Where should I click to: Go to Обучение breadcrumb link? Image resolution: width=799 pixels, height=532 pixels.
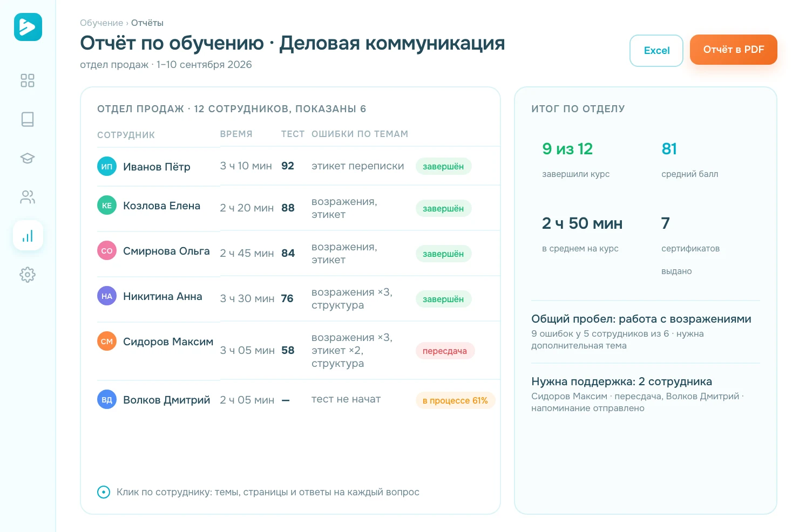pyautogui.click(x=101, y=23)
